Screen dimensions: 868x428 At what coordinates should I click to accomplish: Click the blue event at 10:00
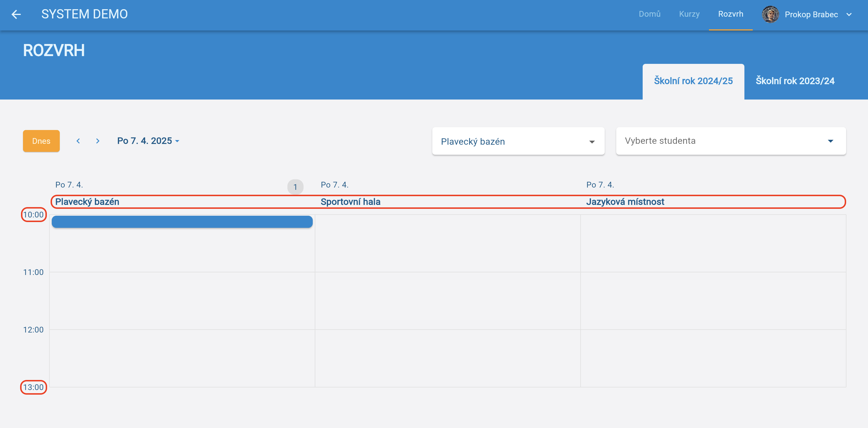pos(182,222)
